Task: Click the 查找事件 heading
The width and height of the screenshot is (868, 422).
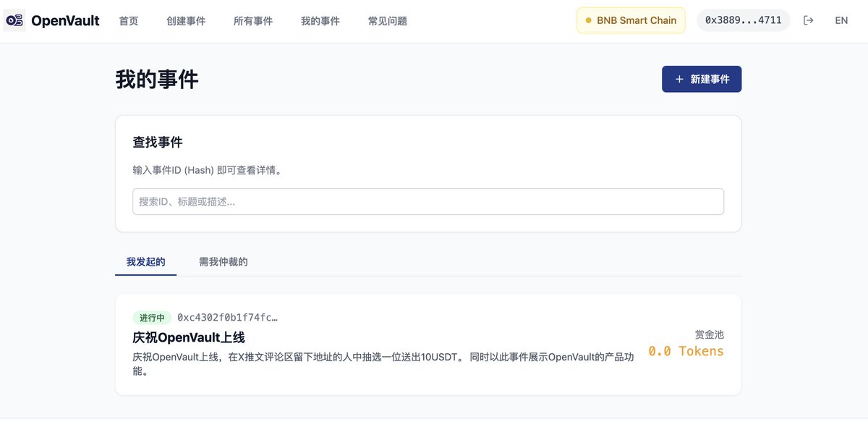Action: (158, 142)
